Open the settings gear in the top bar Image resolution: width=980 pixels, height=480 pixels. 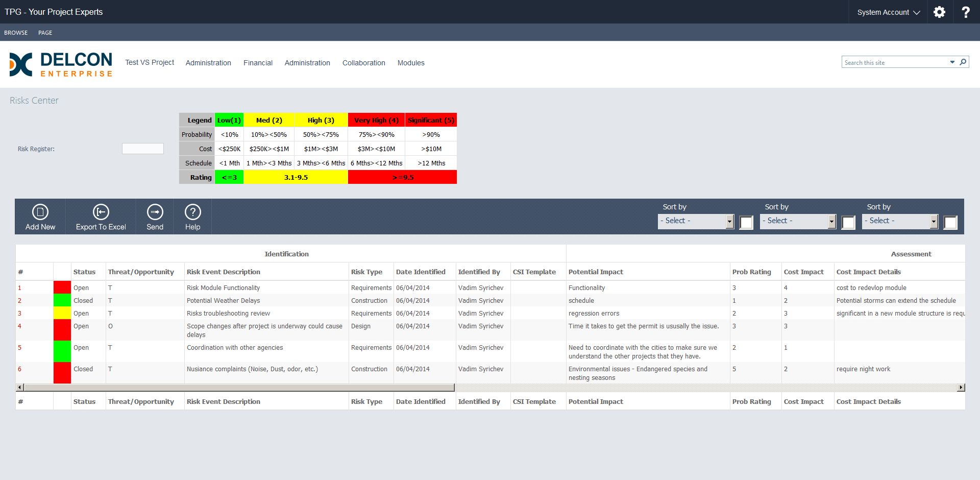[939, 12]
